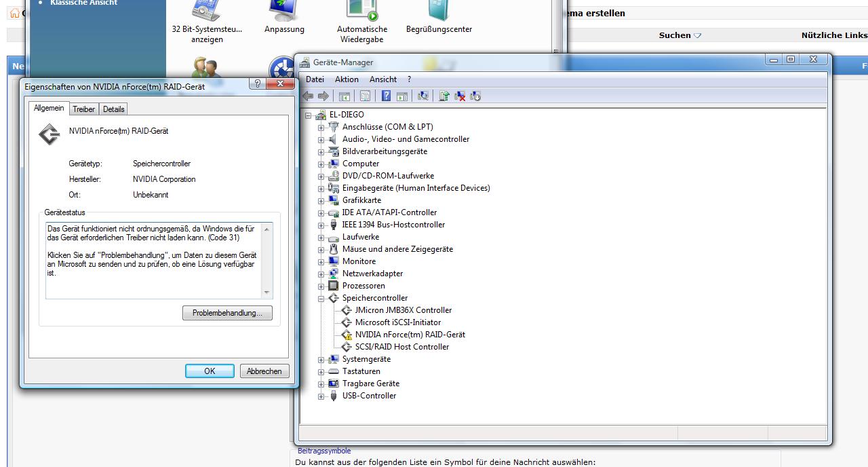Click Abbrechen in the properties dialog
The width and height of the screenshot is (868, 467).
[x=264, y=371]
